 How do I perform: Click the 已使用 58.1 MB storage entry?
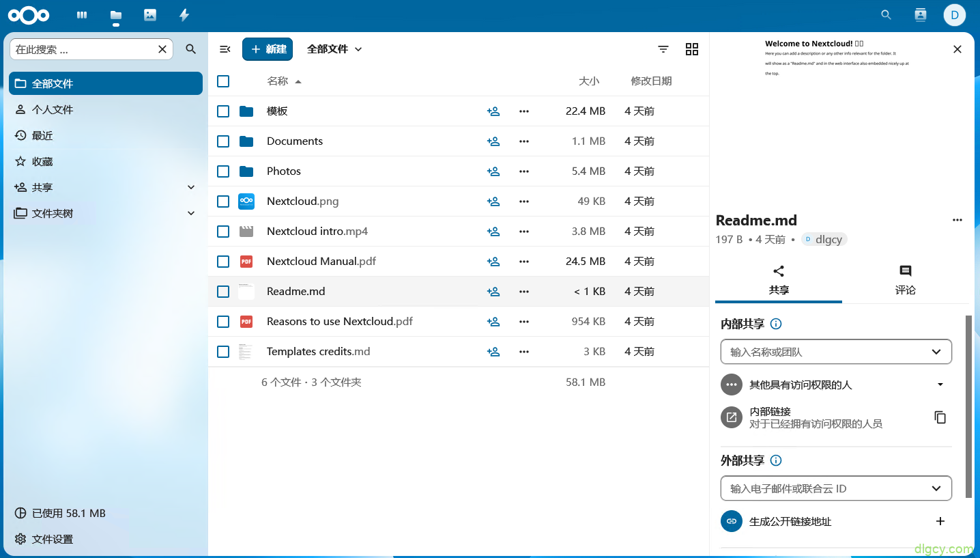click(x=106, y=513)
